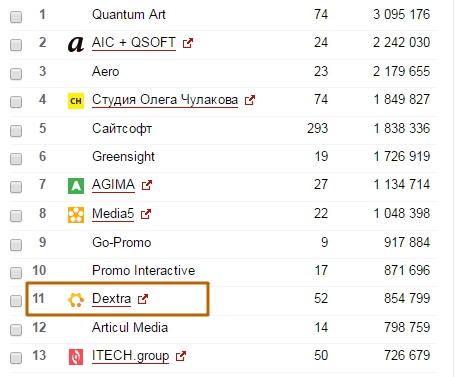This screenshot has width=455, height=377.
Task: Follow the Студия Олега Чулакова link
Action: 165,100
